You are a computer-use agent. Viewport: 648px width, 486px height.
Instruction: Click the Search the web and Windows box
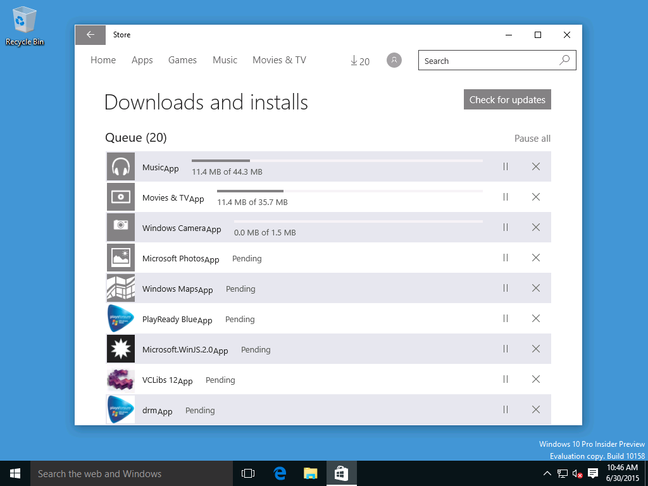pos(131,474)
